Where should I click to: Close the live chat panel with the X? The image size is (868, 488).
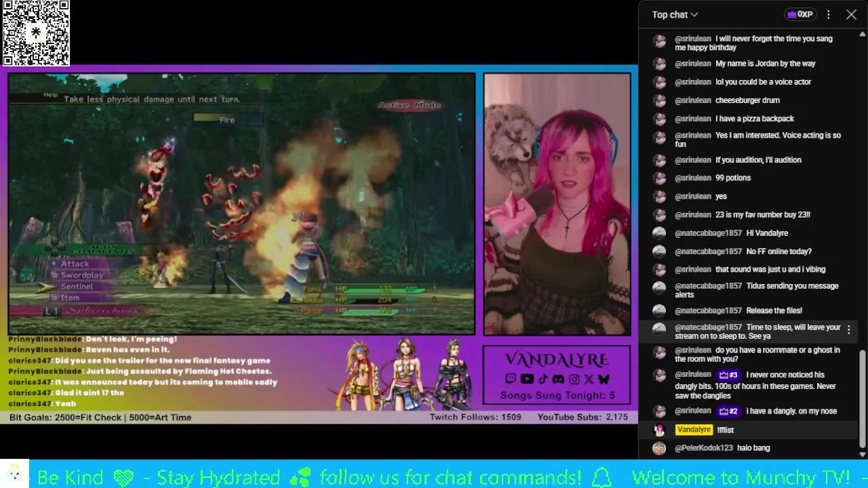coord(852,14)
